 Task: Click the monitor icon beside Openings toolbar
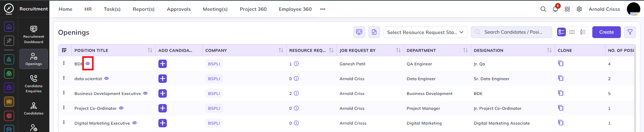[359, 32]
